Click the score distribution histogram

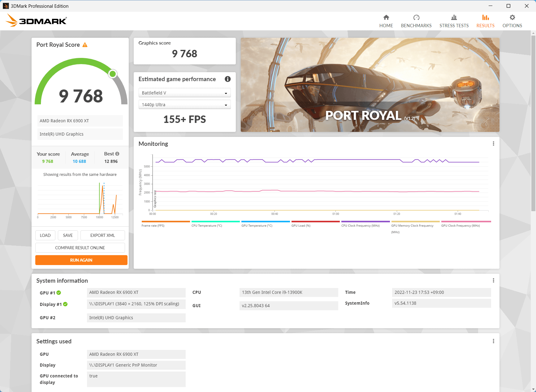[80, 200]
